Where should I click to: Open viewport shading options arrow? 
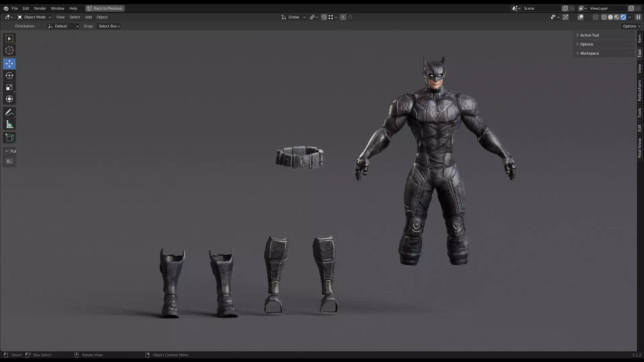coord(630,17)
